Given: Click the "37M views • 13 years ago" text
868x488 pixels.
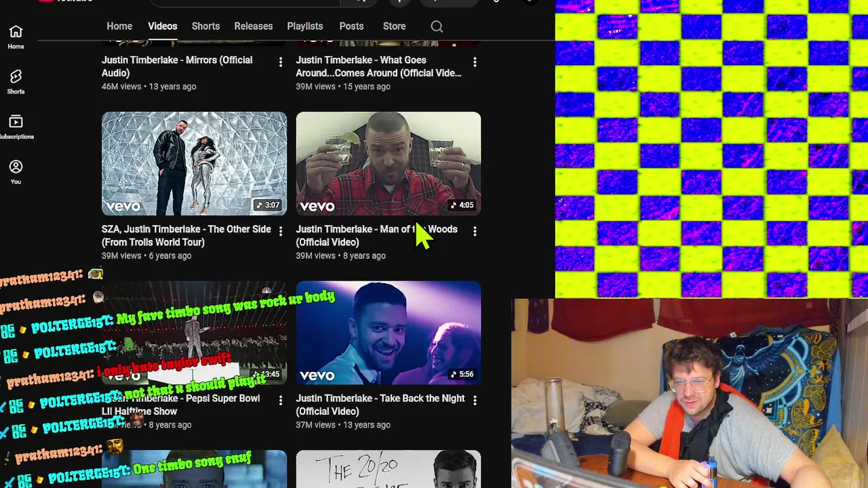Looking at the screenshot, I should pos(343,425).
